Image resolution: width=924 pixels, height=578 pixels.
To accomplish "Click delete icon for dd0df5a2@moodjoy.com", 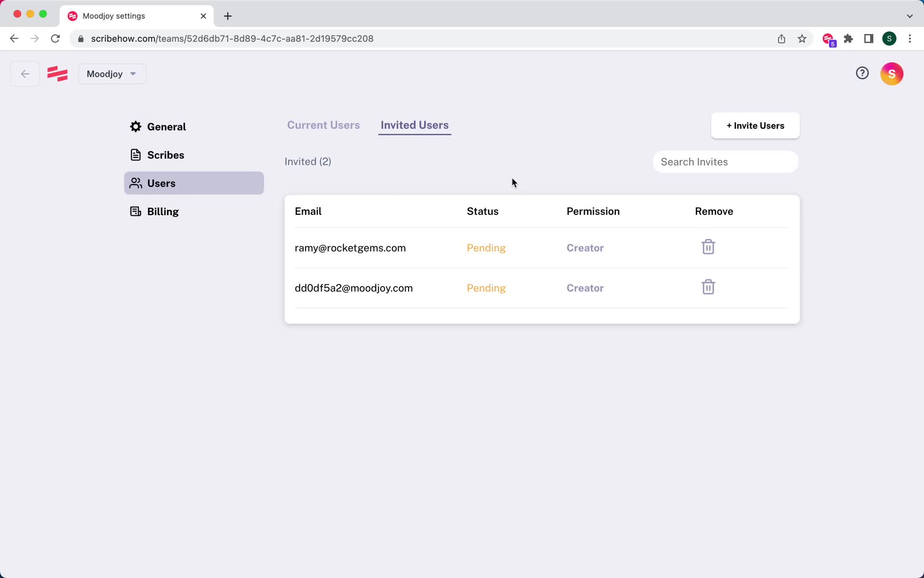I will point(708,288).
